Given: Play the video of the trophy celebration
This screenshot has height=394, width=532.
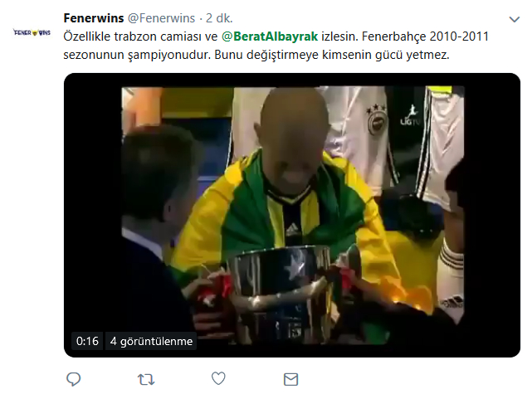Looking at the screenshot, I should [293, 215].
